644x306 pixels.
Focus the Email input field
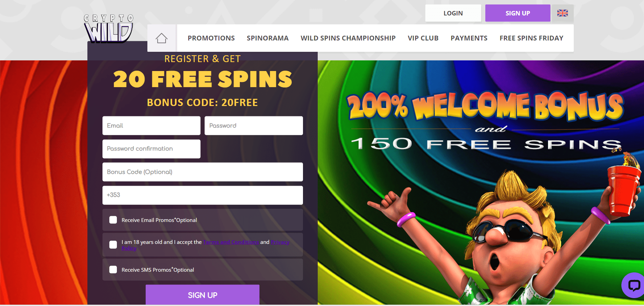(151, 126)
